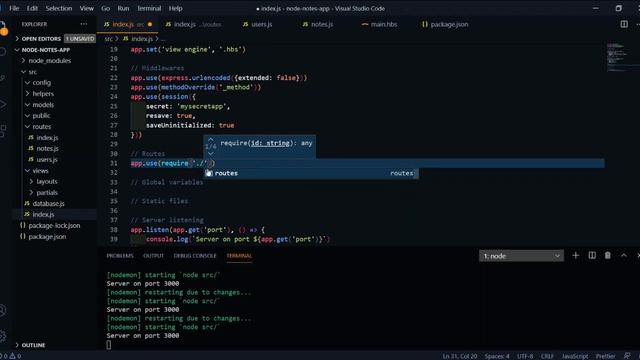Maximize the panel with up chevron

pos(624,256)
